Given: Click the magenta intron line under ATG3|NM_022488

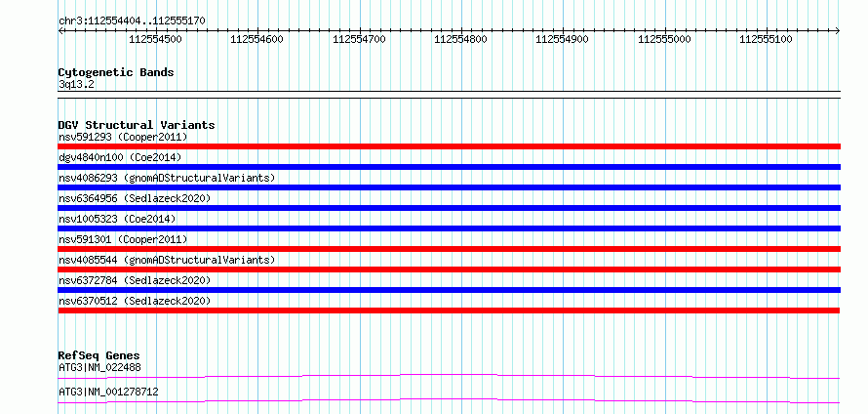Looking at the screenshot, I should tap(449, 375).
